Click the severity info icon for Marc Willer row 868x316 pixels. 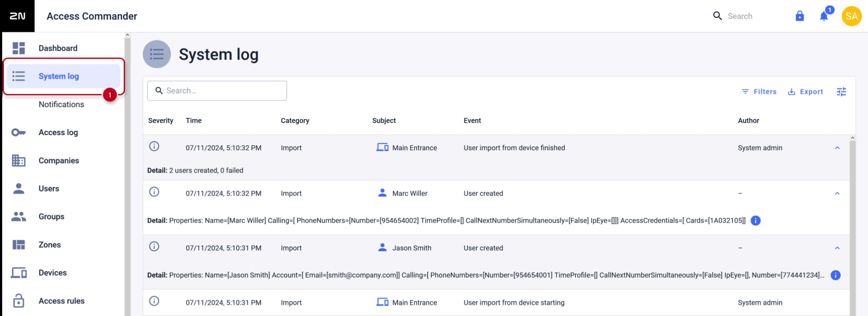(154, 192)
